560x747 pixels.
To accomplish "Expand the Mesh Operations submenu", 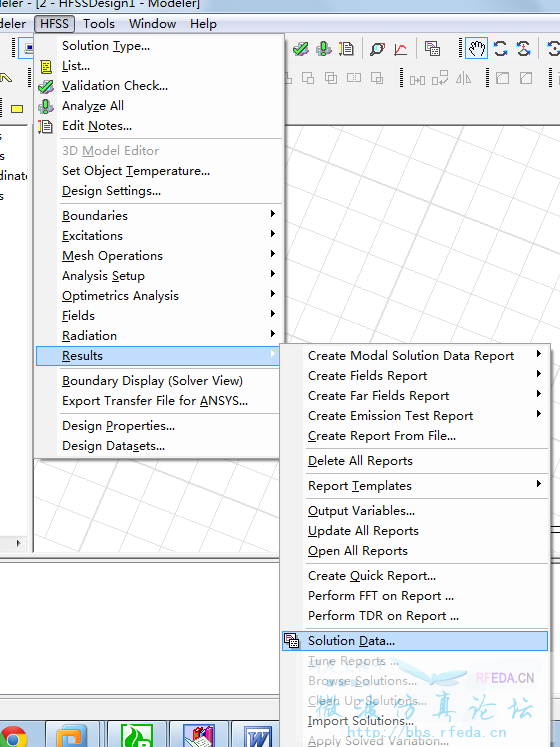I will tap(161, 256).
